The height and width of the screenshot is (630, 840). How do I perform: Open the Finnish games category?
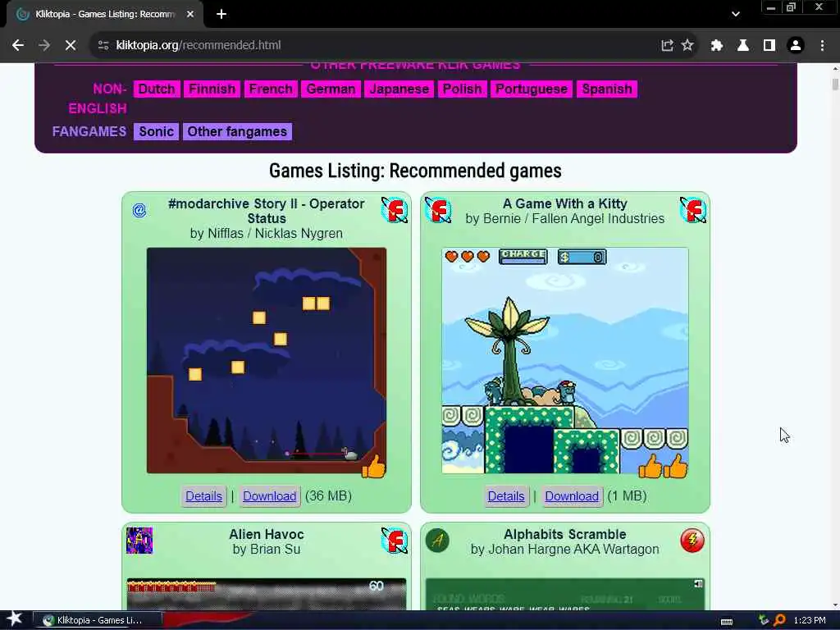click(212, 89)
